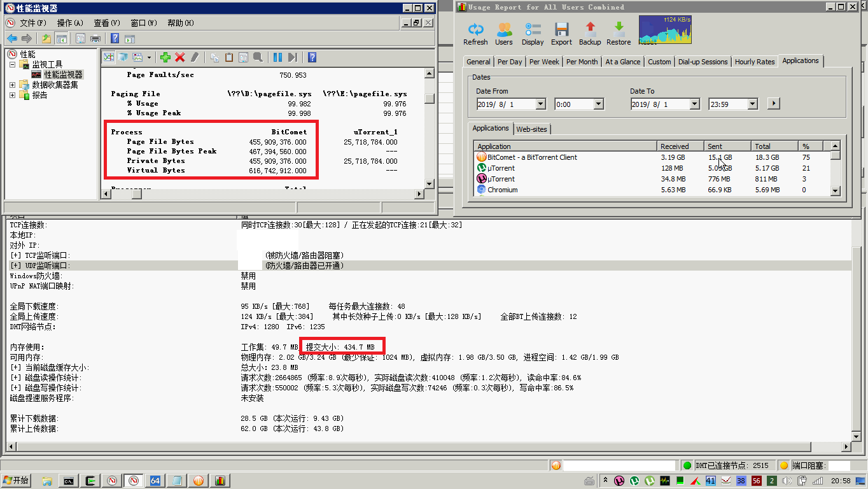Click the Users icon in Usage Report
This screenshot has width=868, height=489.
pyautogui.click(x=504, y=33)
